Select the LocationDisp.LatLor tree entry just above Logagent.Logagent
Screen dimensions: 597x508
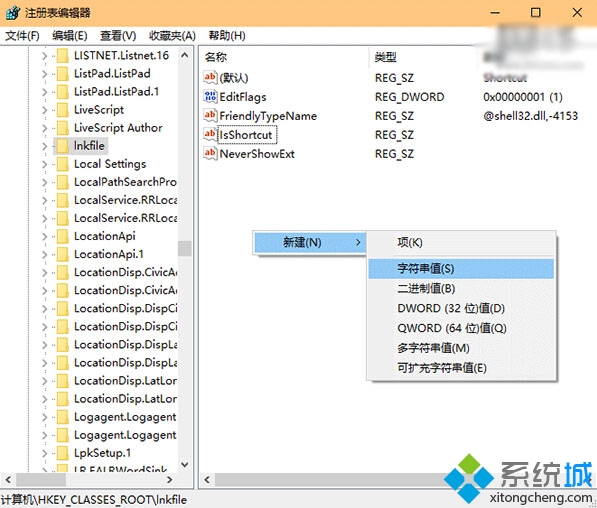pos(125,399)
